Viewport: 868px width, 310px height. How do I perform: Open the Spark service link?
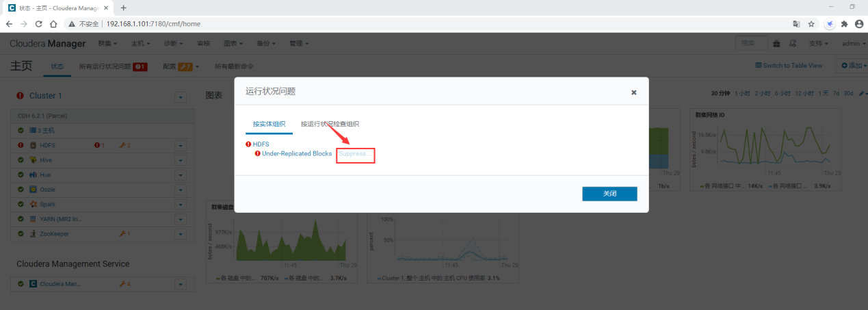pyautogui.click(x=47, y=205)
